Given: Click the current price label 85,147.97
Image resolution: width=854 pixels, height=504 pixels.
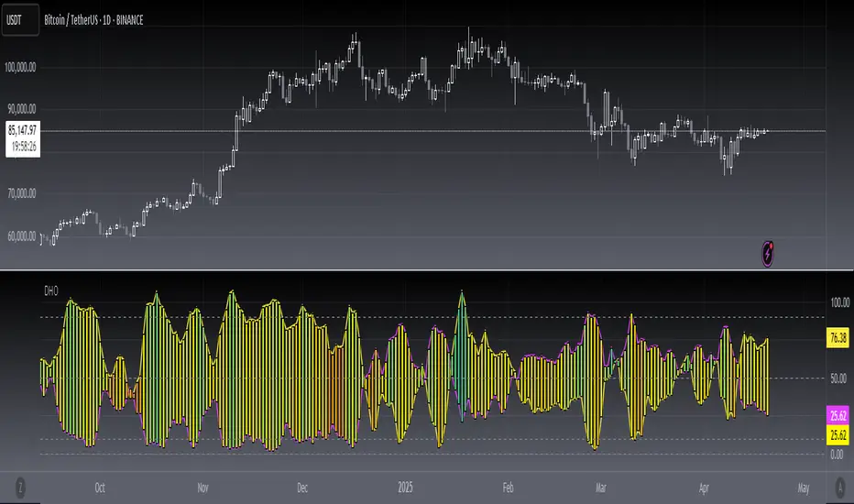Looking at the screenshot, I should [x=22, y=130].
